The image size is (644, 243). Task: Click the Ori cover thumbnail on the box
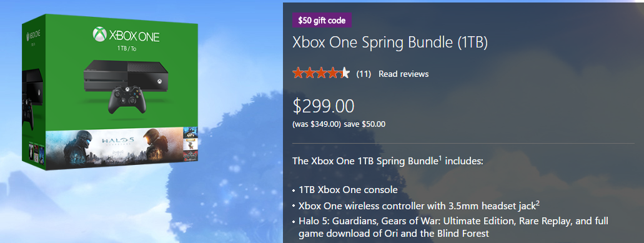coord(190,132)
